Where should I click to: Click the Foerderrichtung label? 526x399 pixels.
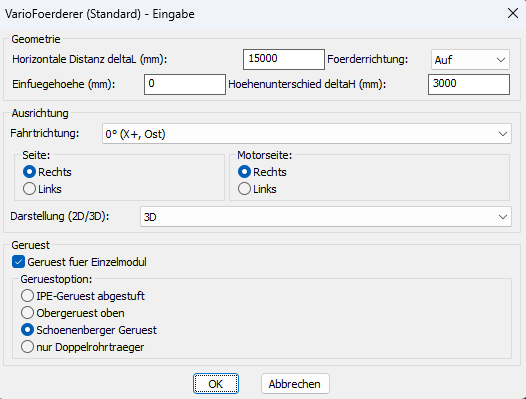(x=368, y=59)
